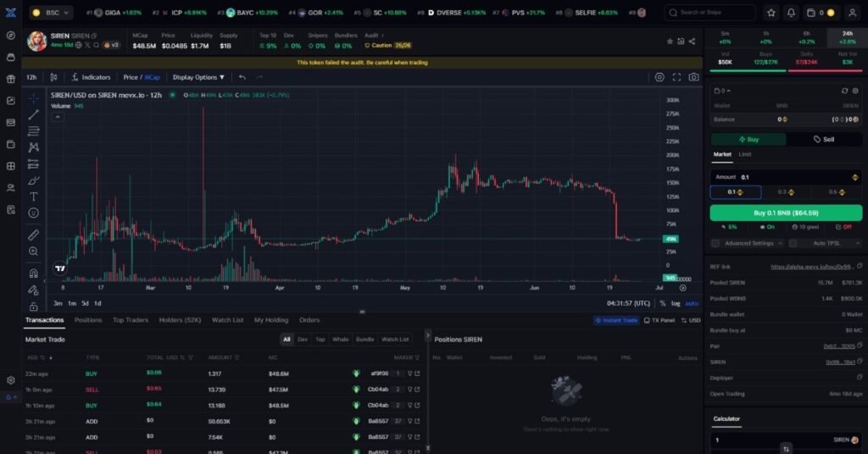
Task: Open the 12h timeframe selector
Action: [31, 77]
